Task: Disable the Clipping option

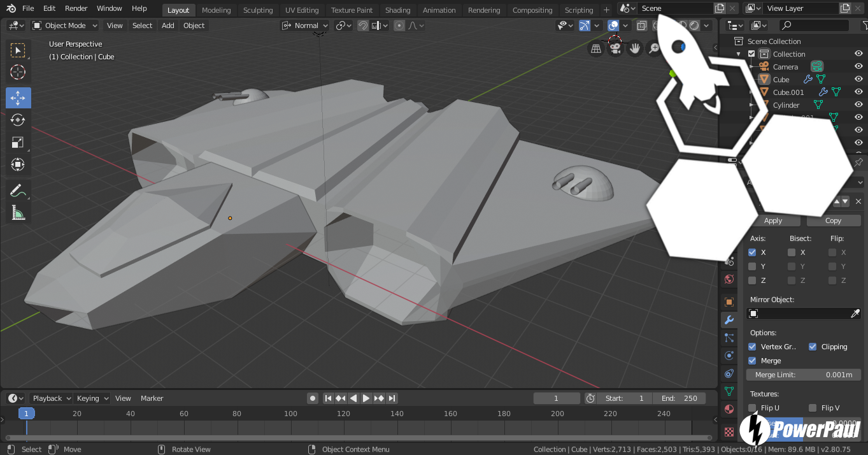Action: pos(813,347)
